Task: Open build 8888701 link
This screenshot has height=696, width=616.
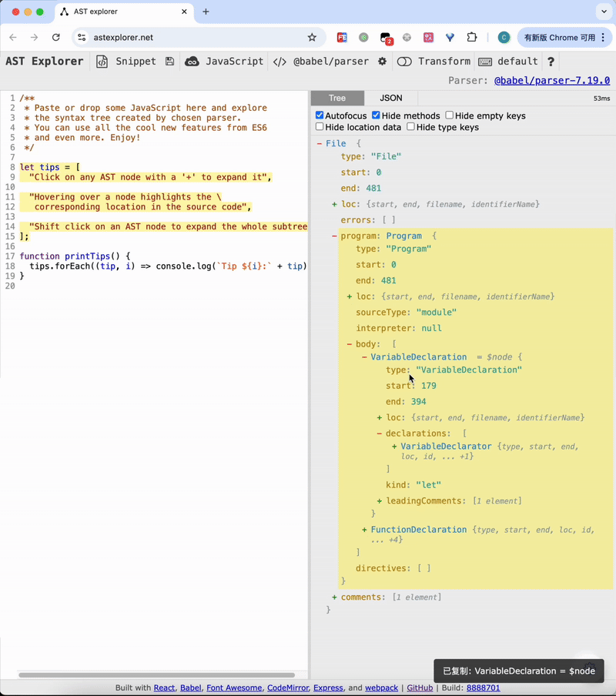Action: [x=484, y=688]
